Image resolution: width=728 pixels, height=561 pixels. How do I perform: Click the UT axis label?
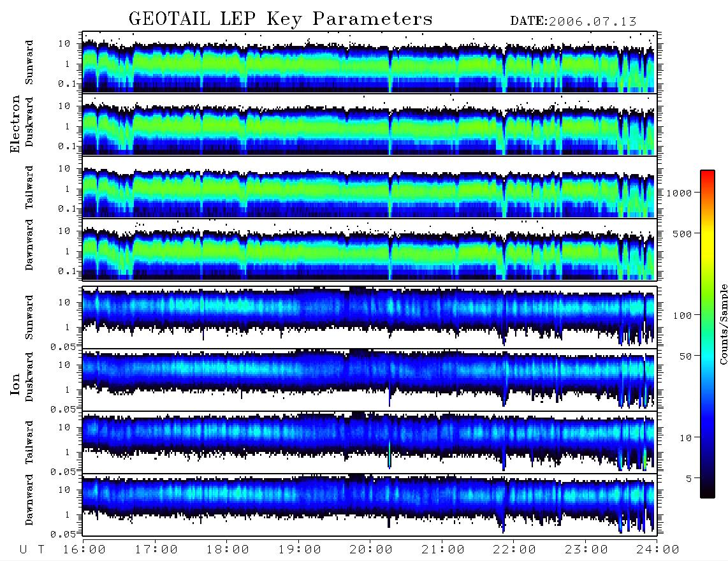33,550
